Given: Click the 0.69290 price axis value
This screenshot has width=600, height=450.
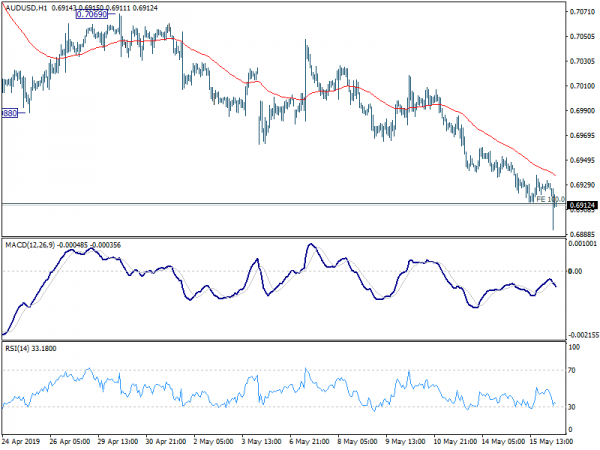Looking at the screenshot, I should click(x=582, y=185).
